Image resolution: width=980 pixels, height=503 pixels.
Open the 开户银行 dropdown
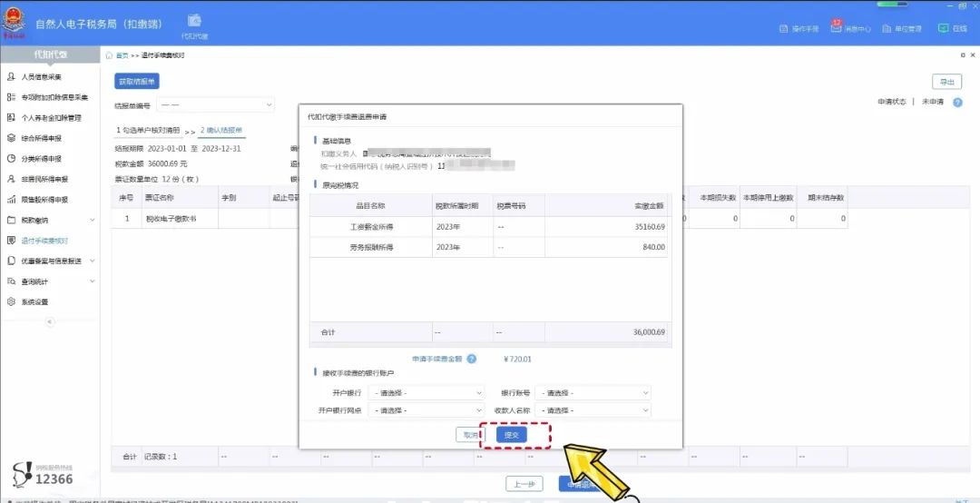(x=426, y=393)
